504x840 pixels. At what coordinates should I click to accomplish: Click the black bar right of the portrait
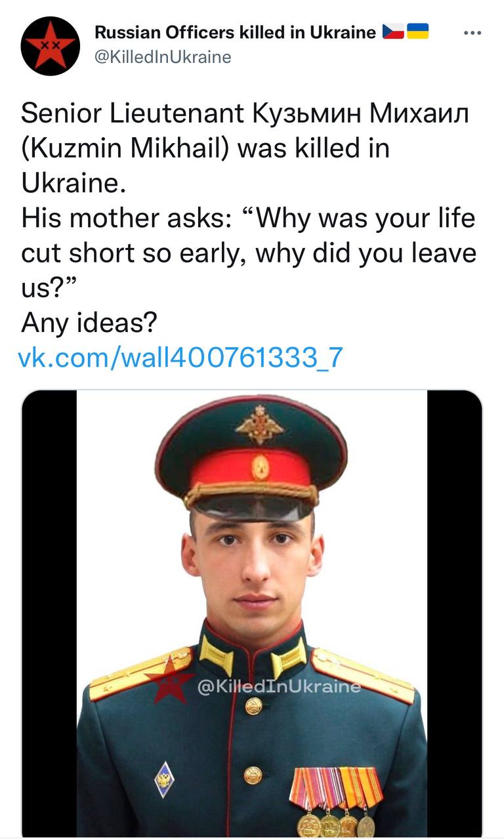(454, 610)
